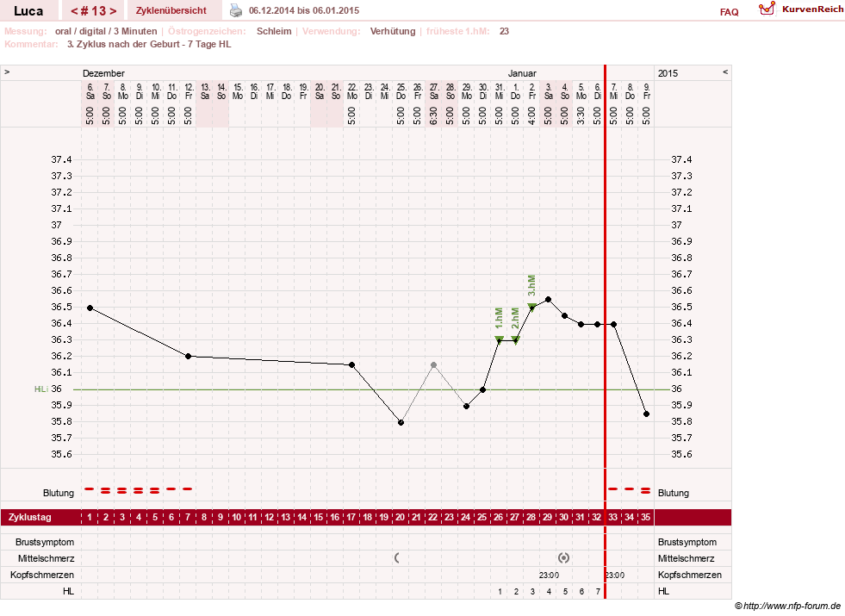Click the double bleeding mark on cycle day 35

pos(646,490)
